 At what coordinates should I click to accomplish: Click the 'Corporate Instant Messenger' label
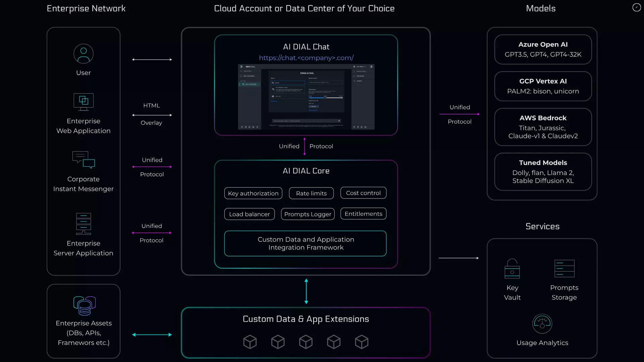point(84,184)
